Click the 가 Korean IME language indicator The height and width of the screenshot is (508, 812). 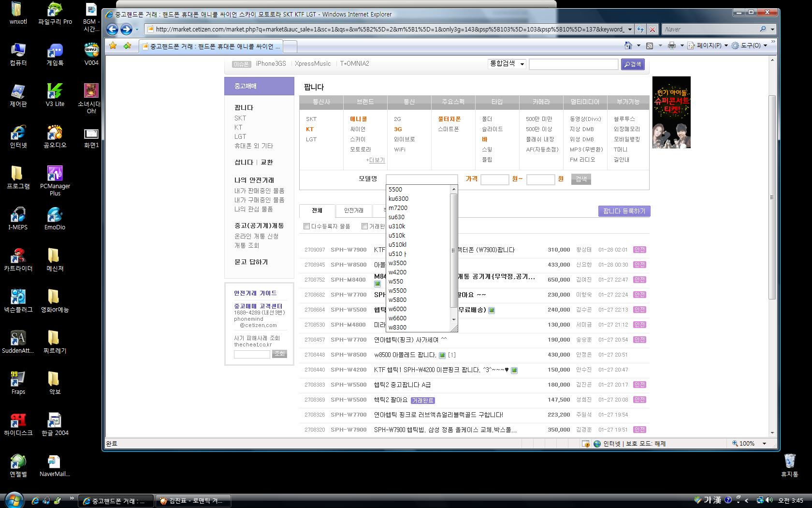[708, 500]
